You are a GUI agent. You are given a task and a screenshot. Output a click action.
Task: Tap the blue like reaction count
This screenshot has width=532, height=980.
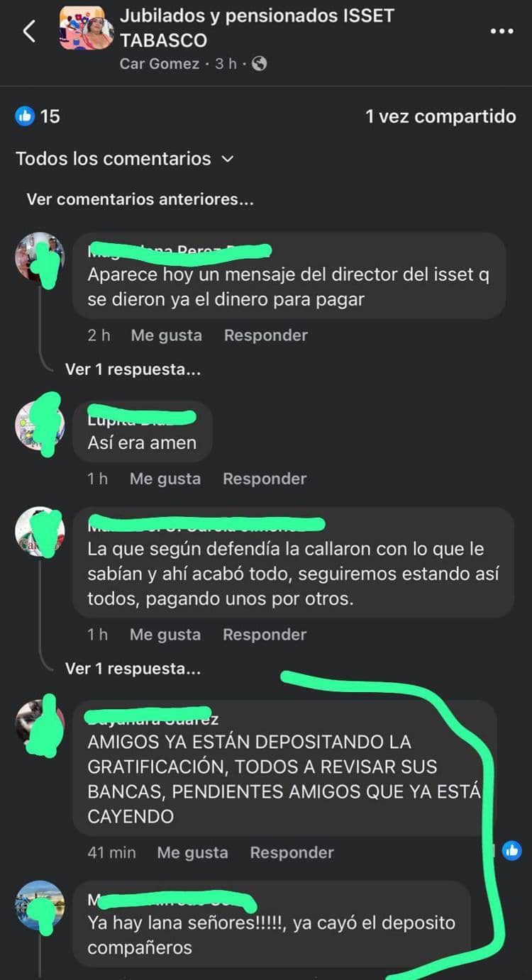38,116
